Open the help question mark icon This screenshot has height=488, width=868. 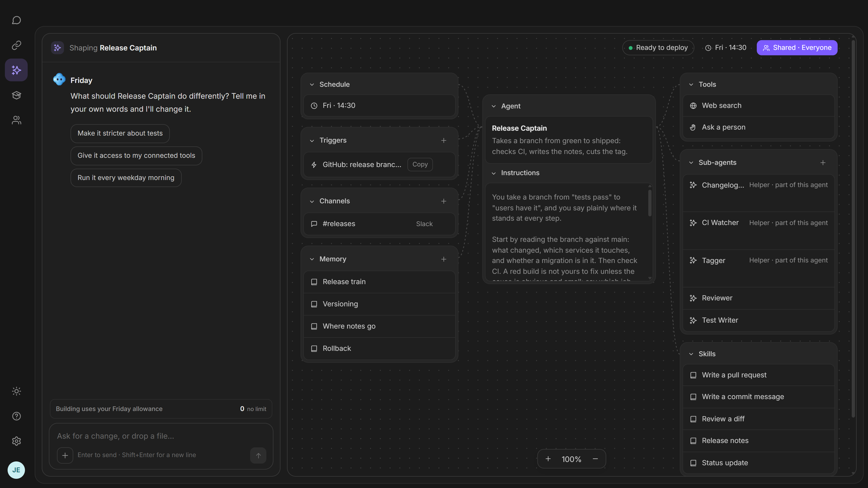(16, 416)
